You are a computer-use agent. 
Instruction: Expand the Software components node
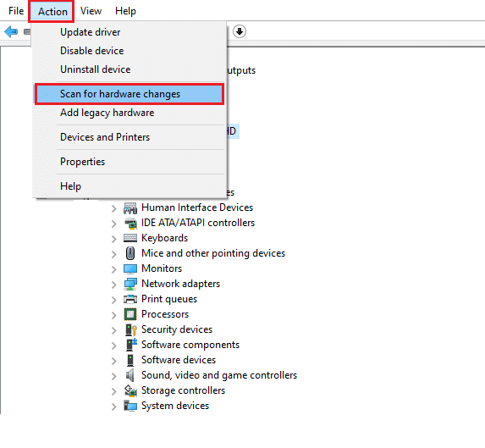[113, 346]
